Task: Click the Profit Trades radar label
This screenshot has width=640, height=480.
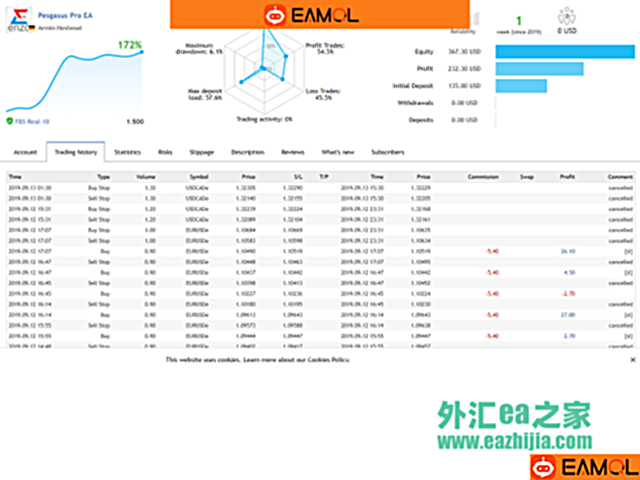Action: click(x=325, y=49)
